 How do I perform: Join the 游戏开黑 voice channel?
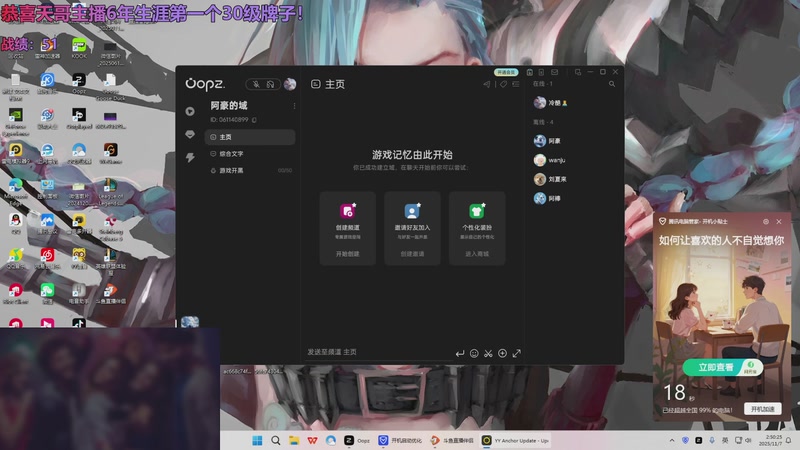tap(250, 170)
